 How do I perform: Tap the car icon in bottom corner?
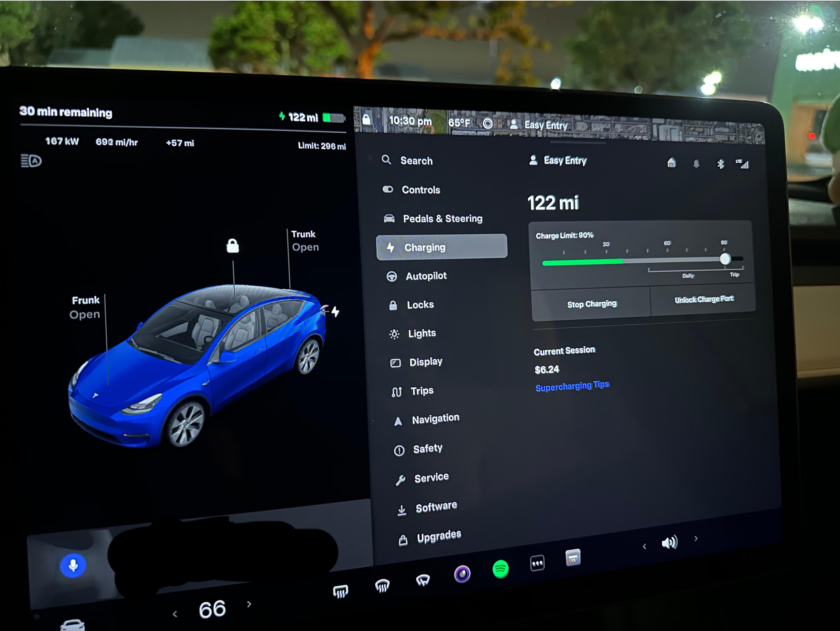tap(72, 625)
